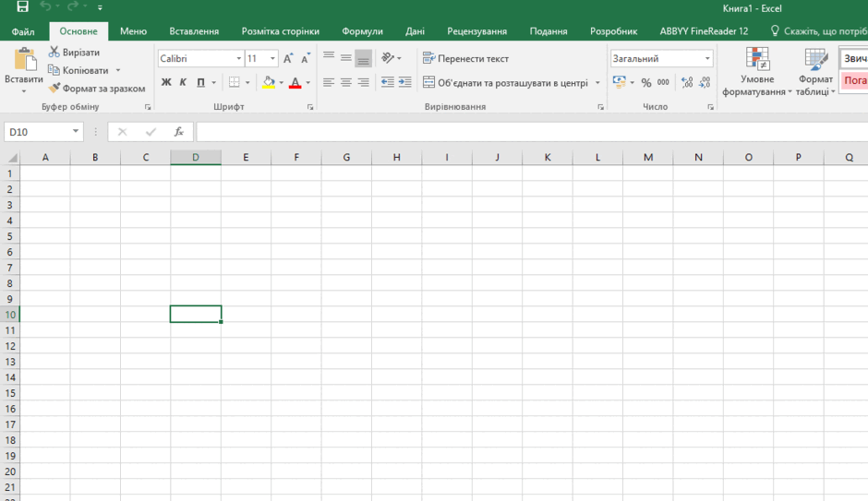Increase decimal places
This screenshot has height=501, width=868.
point(687,82)
